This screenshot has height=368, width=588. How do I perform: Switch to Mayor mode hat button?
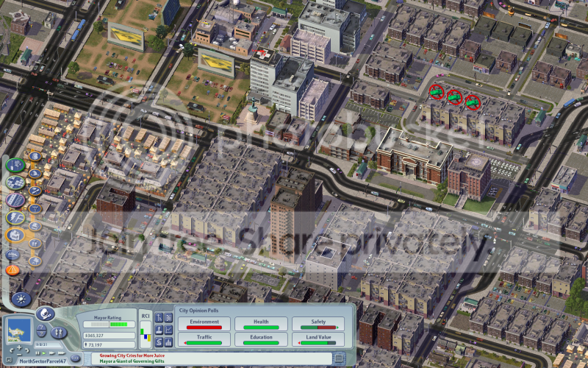click(46, 314)
